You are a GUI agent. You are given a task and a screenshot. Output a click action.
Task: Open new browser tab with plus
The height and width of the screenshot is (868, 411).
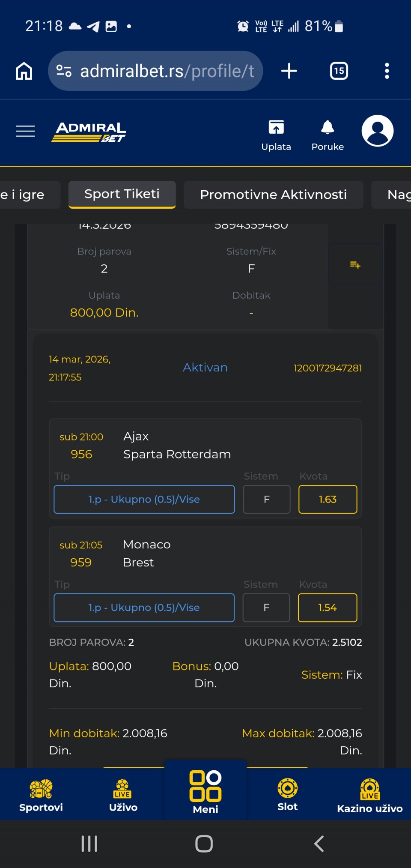point(289,71)
